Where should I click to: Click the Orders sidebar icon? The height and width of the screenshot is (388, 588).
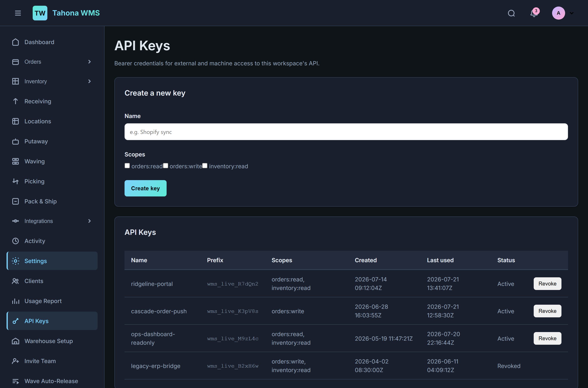click(15, 62)
